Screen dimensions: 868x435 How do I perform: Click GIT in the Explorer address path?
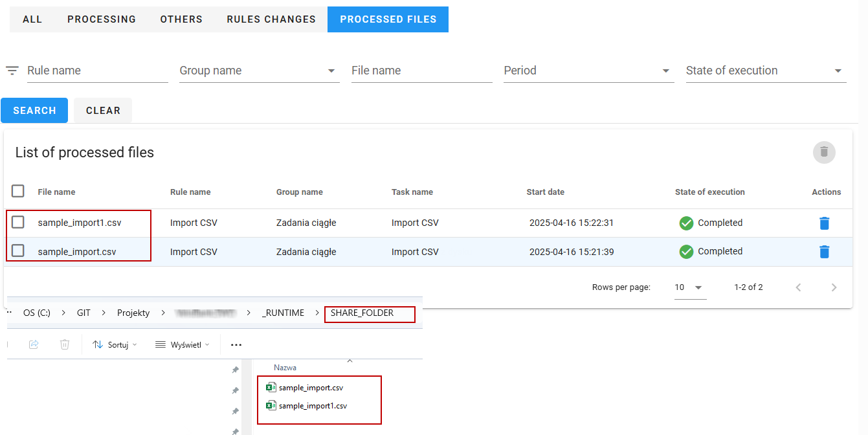click(x=83, y=313)
